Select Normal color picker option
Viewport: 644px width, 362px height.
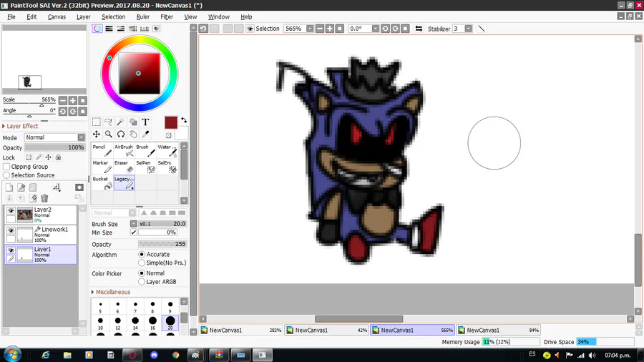(x=142, y=273)
